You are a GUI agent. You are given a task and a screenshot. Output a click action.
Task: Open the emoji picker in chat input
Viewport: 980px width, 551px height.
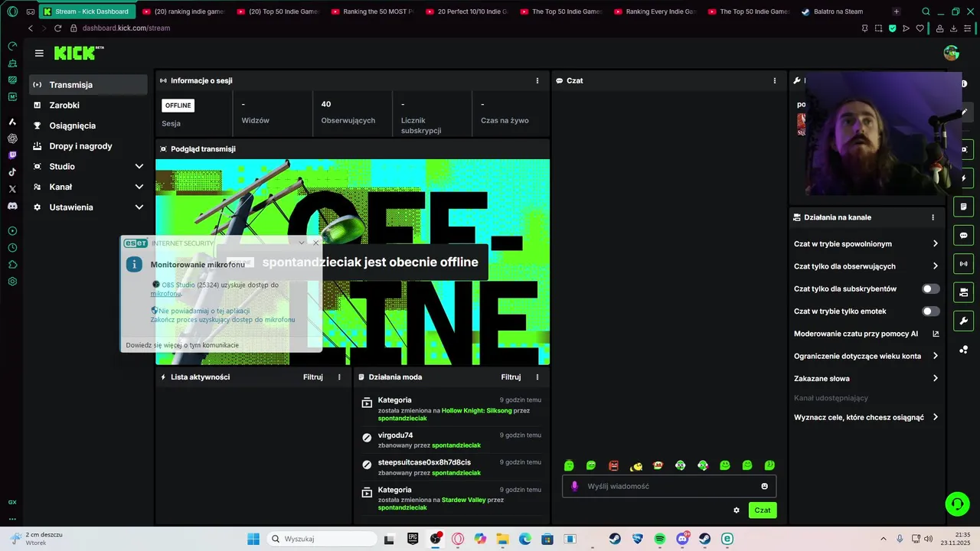tap(764, 486)
